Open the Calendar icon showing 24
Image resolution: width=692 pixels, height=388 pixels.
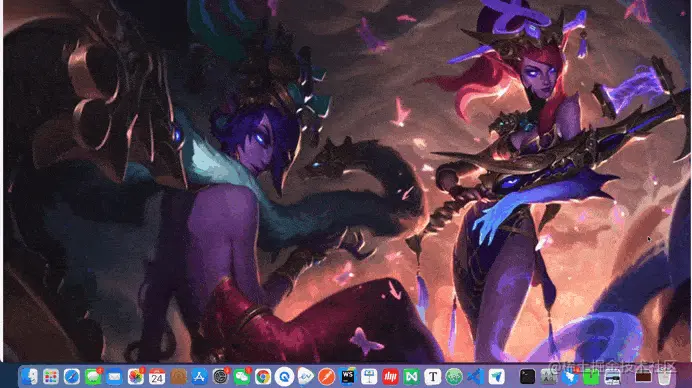point(157,377)
